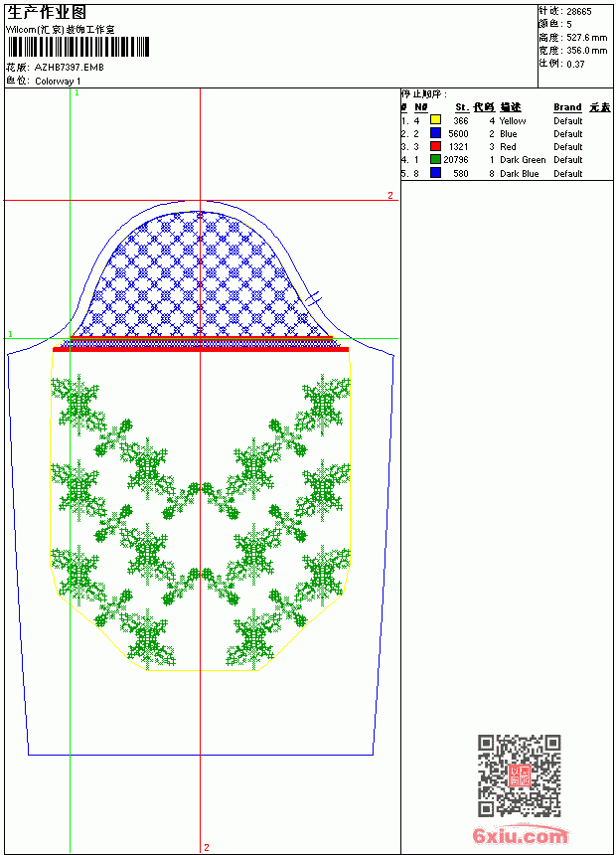This screenshot has height=855, width=616.
Task: Click the St. stitch count column header
Action: [462, 107]
